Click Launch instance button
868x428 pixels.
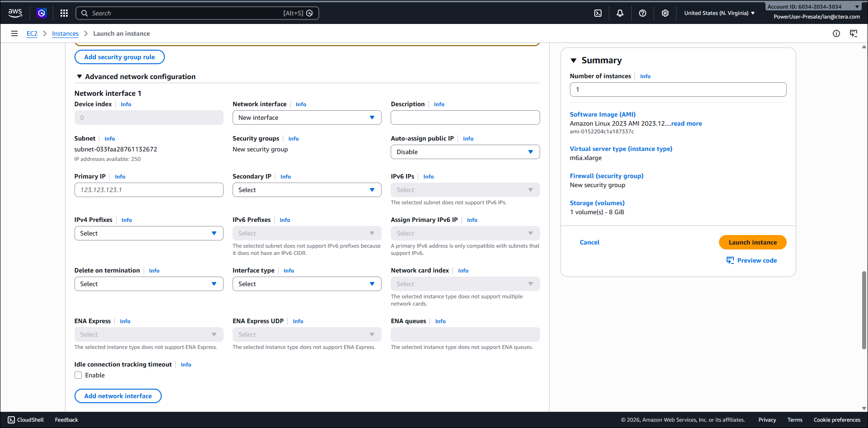pos(753,242)
